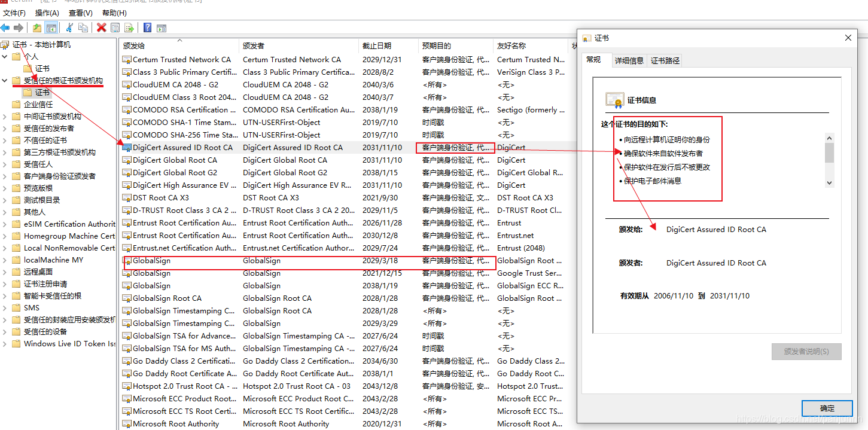Go up one level via toolbar folder icon
868x430 pixels.
click(37, 28)
